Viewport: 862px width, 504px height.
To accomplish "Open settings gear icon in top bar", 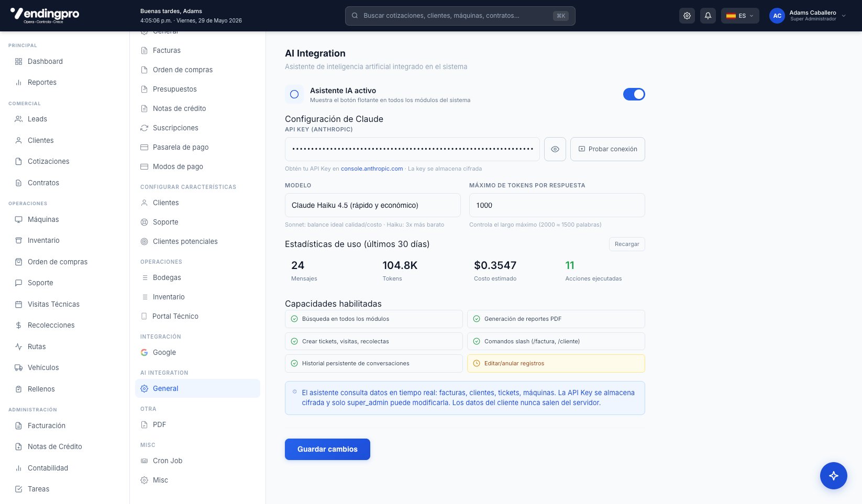I will [687, 16].
